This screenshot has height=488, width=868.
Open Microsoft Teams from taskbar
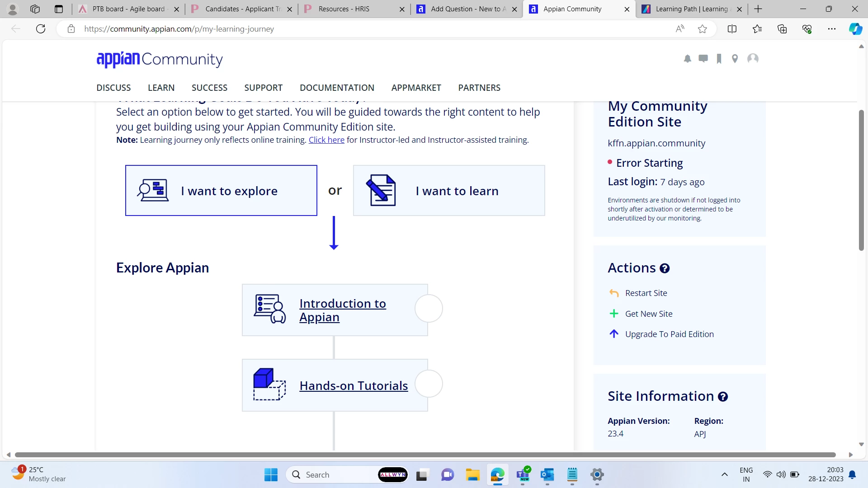[523, 475]
